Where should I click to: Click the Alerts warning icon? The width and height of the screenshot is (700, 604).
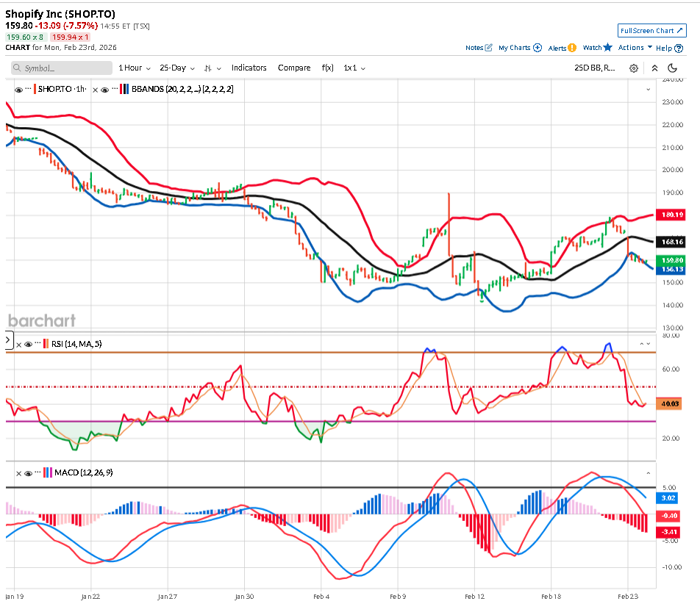tap(572, 48)
